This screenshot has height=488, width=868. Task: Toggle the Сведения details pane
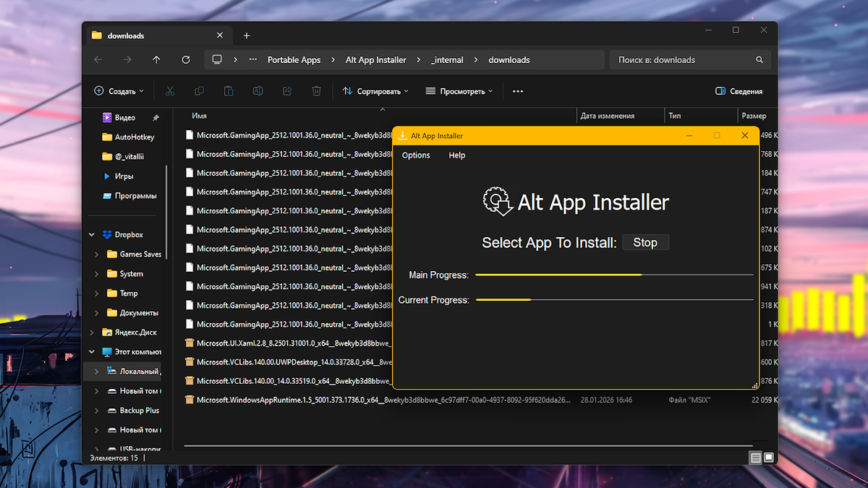[739, 91]
